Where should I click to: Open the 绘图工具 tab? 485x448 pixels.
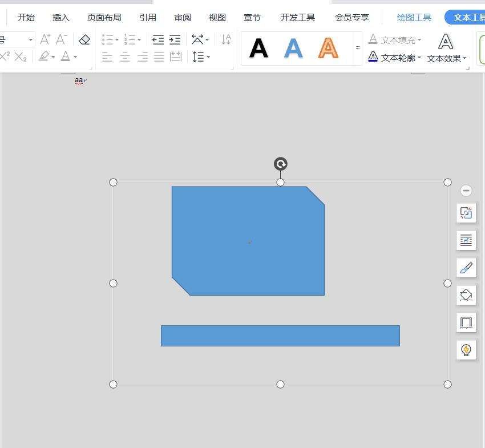(x=414, y=17)
